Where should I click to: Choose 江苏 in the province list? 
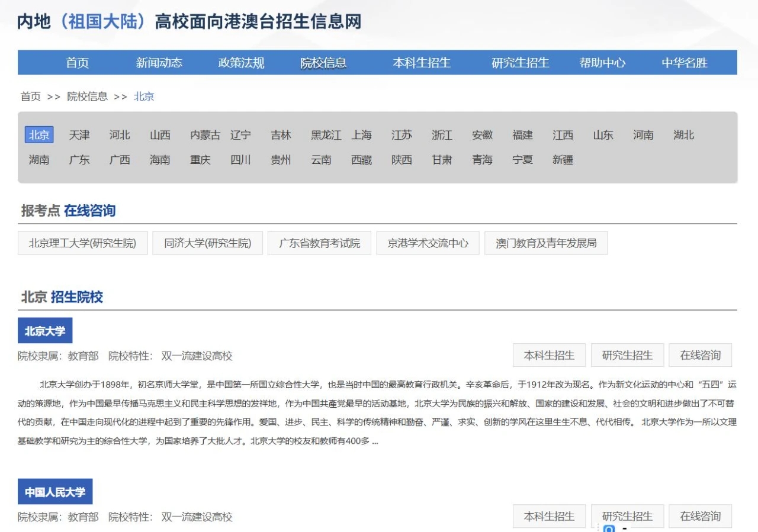(402, 135)
